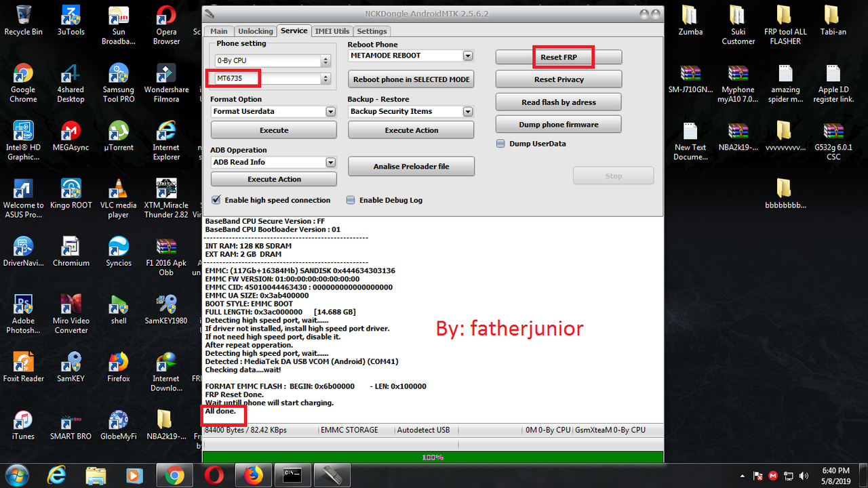
Task: Open the Tabi-an folder on desktop
Action: pyautogui.click(x=833, y=20)
